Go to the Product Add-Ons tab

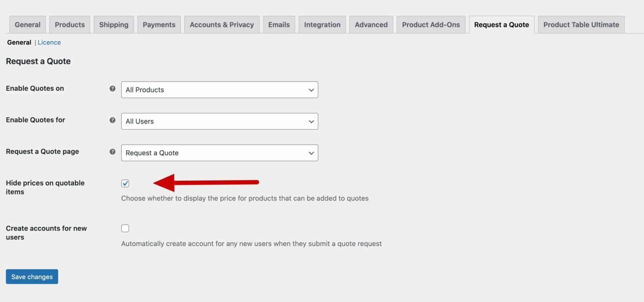[431, 24]
